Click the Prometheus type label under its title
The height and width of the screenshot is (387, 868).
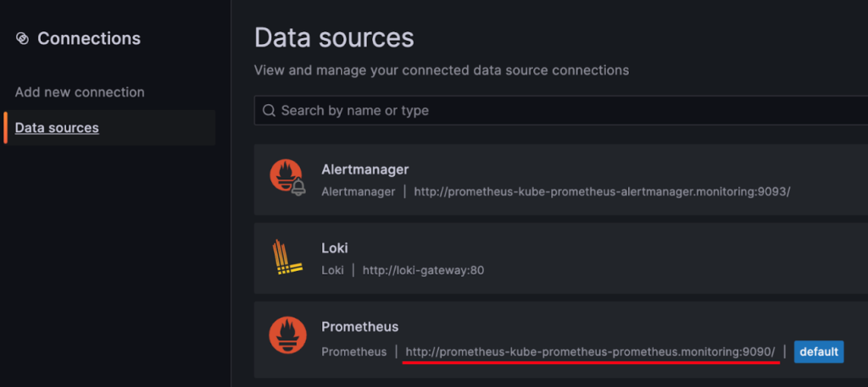click(x=353, y=351)
